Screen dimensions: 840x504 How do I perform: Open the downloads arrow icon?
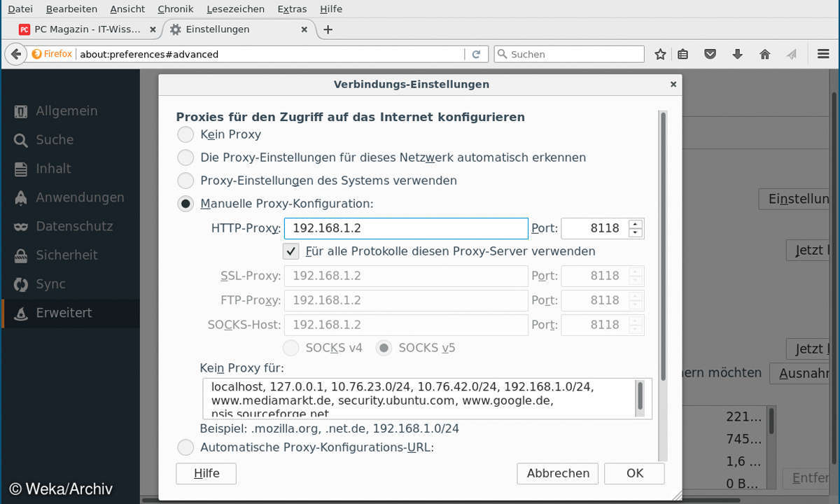coord(737,54)
